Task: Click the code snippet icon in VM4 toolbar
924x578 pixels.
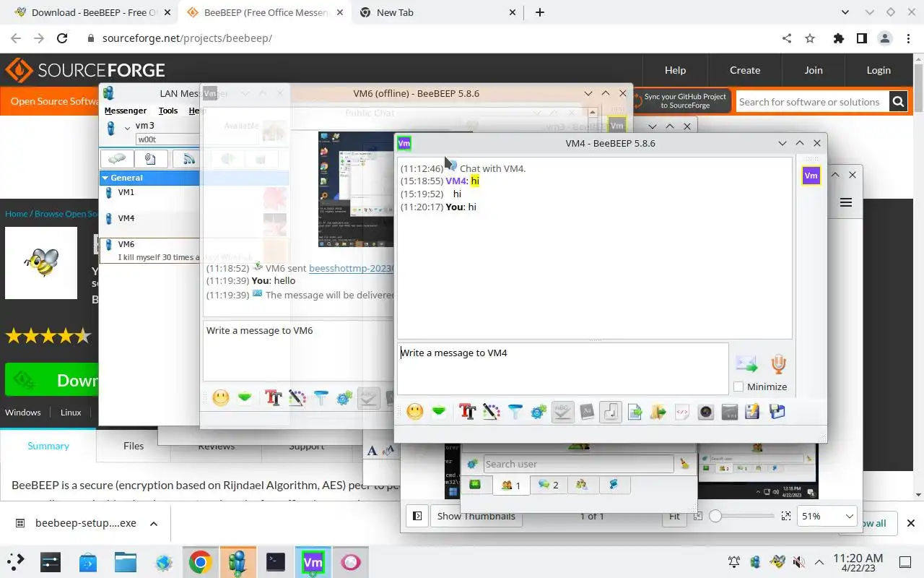Action: click(682, 412)
